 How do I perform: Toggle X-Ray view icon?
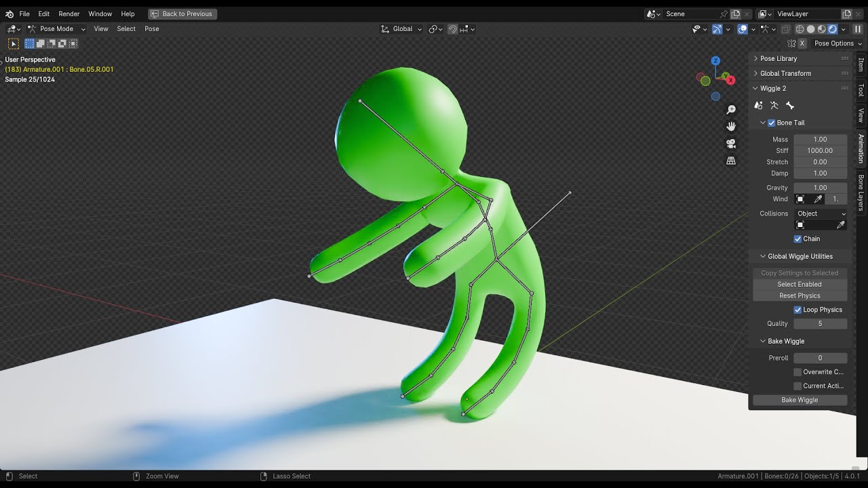click(786, 29)
